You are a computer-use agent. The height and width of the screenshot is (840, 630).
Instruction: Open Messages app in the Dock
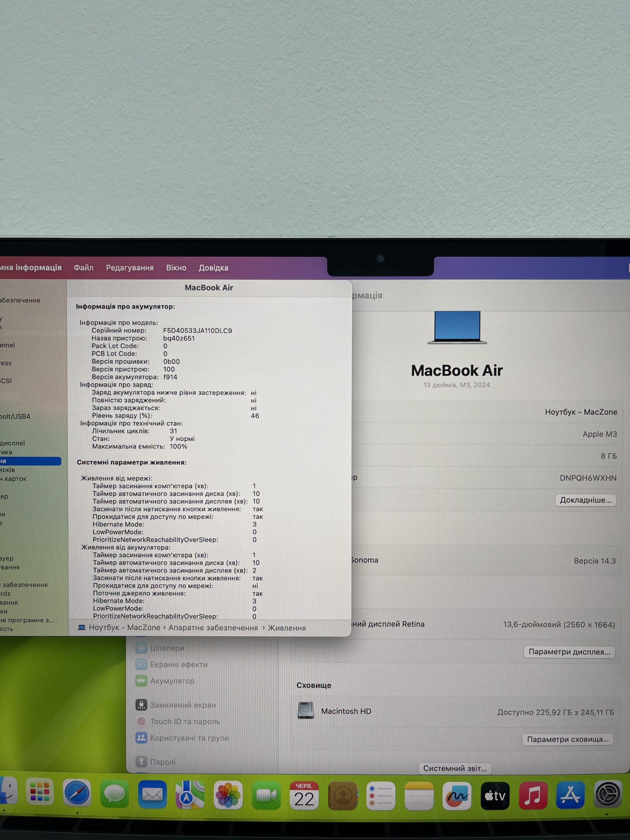(x=114, y=793)
